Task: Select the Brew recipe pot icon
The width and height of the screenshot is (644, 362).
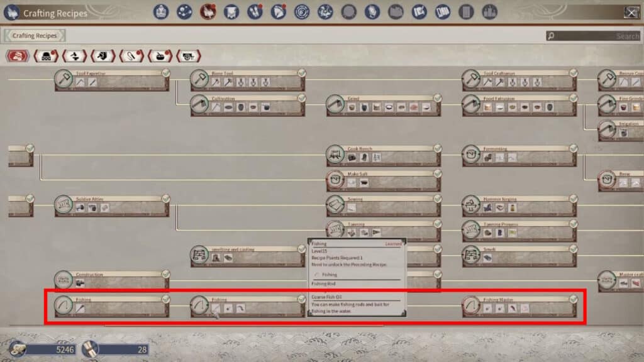Action: pyautogui.click(x=607, y=179)
